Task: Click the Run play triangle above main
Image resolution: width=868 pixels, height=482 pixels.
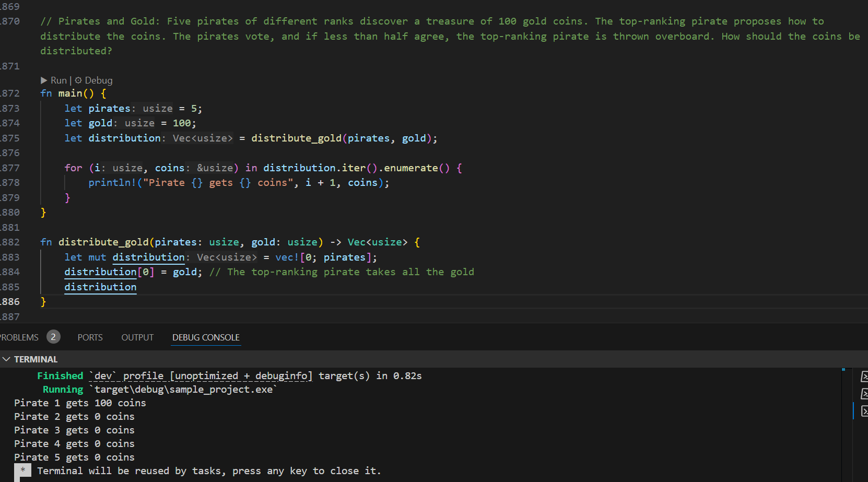Action: pyautogui.click(x=44, y=80)
